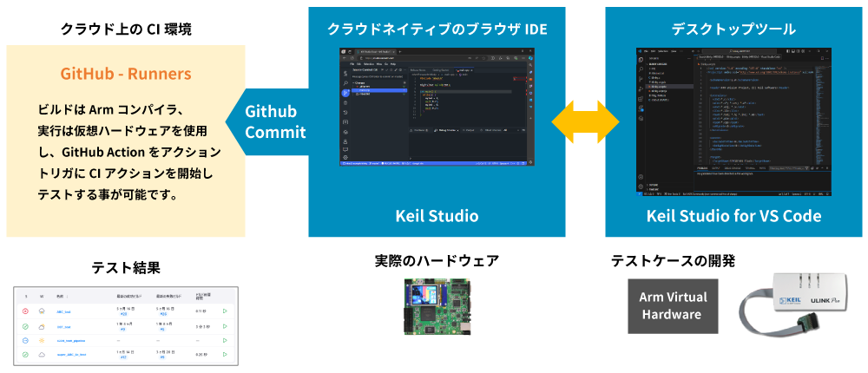Open the History clock icon in Keil Studio sidebar
This screenshot has width=868, height=373.
click(x=345, y=113)
